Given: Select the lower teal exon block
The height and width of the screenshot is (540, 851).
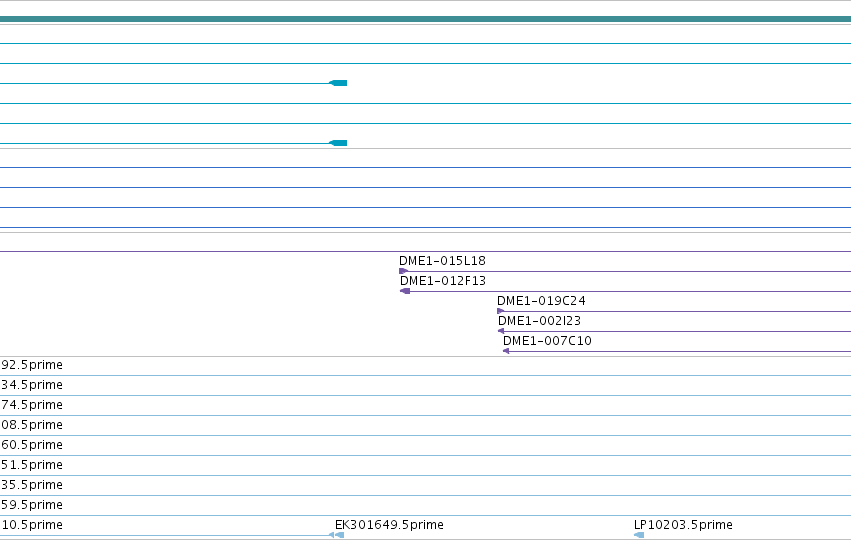Looking at the screenshot, I should [x=338, y=143].
